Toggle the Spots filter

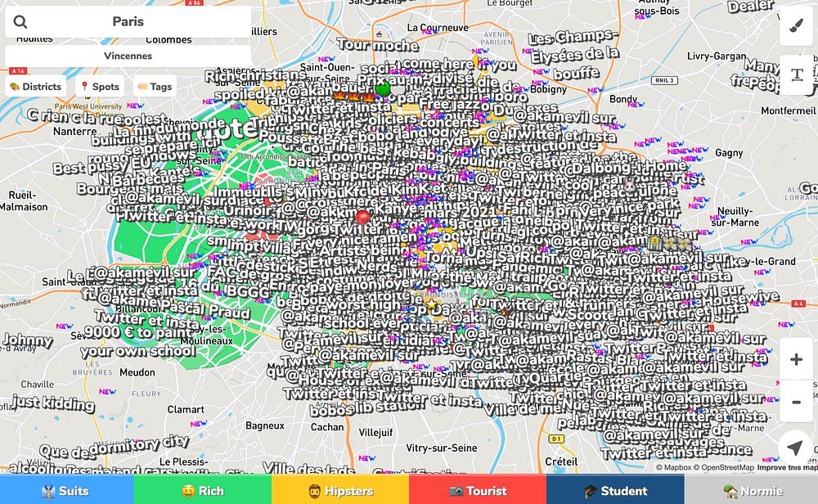[100, 87]
